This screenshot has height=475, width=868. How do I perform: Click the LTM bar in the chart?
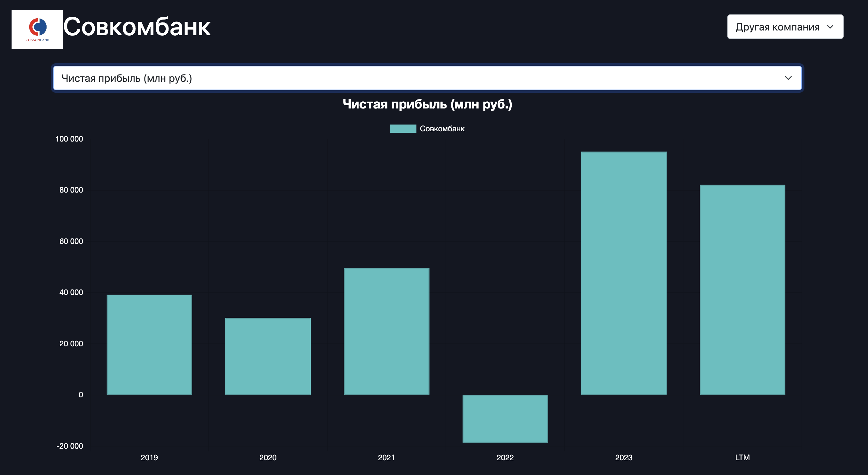(x=742, y=290)
